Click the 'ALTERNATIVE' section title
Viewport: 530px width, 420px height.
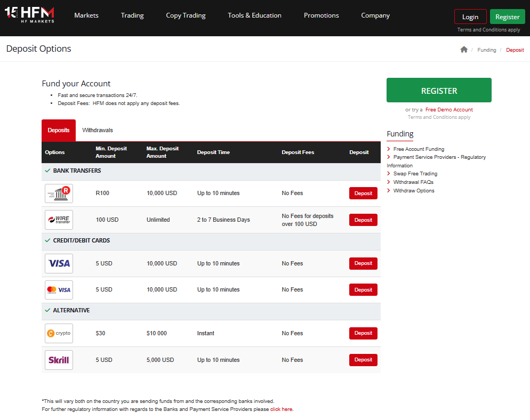(x=71, y=310)
